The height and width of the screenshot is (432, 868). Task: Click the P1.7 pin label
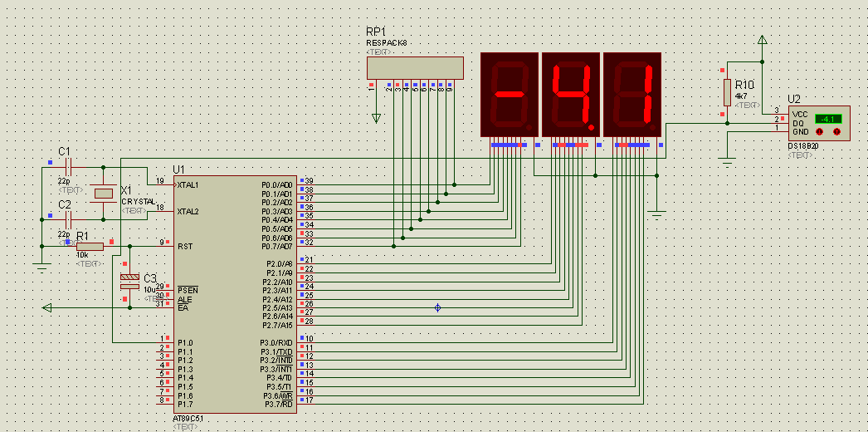pos(185,405)
